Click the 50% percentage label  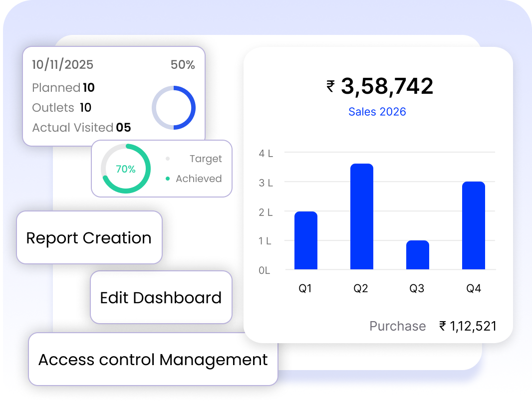pyautogui.click(x=183, y=64)
